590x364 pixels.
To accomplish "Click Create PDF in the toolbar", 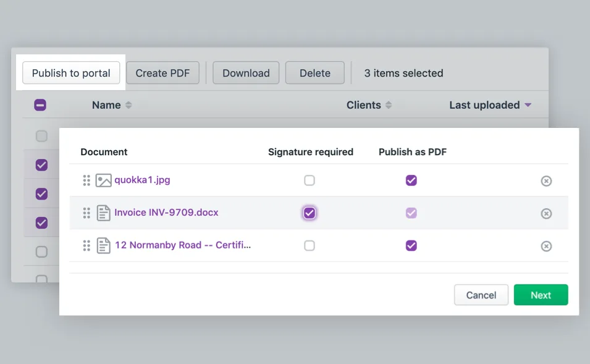I will (162, 73).
